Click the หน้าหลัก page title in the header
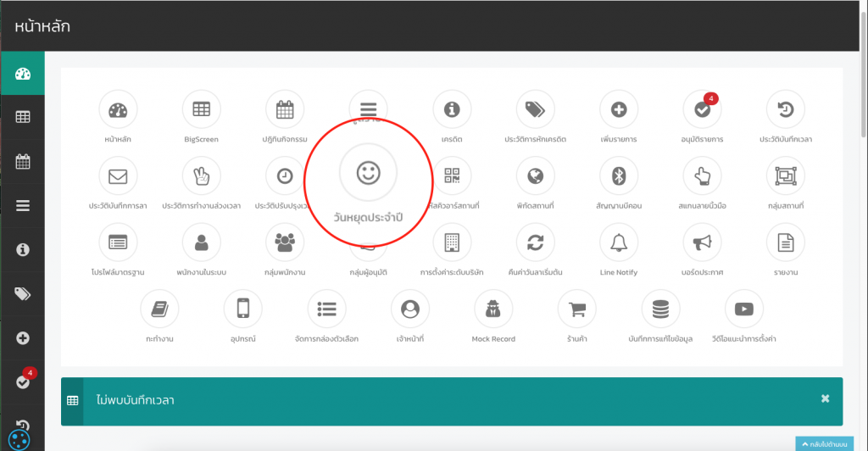 pyautogui.click(x=42, y=26)
